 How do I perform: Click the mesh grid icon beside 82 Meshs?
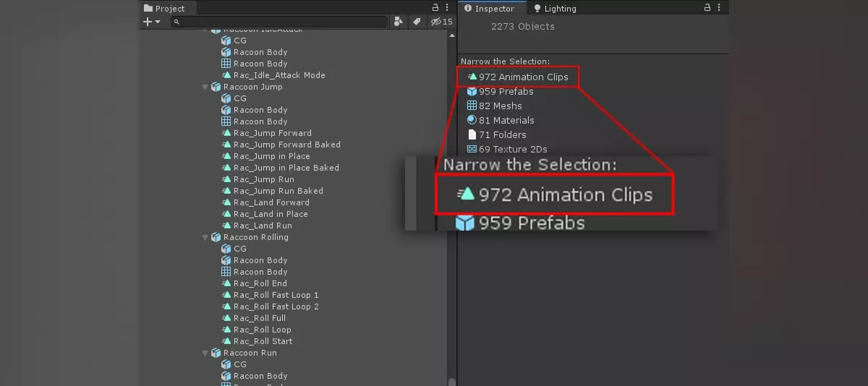472,106
